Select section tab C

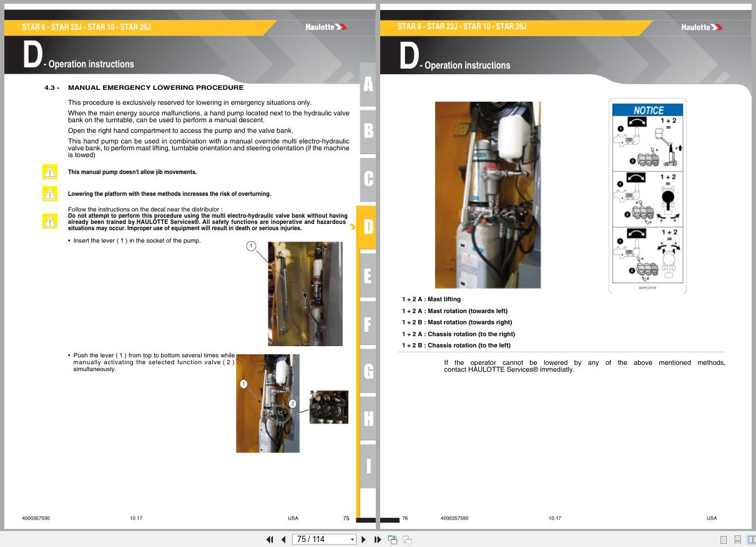(368, 179)
